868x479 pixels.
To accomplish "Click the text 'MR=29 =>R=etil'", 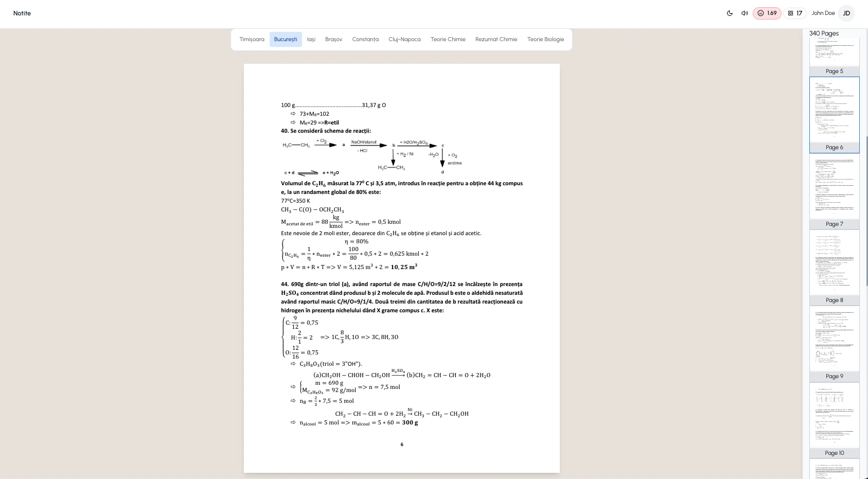I will pos(320,122).
